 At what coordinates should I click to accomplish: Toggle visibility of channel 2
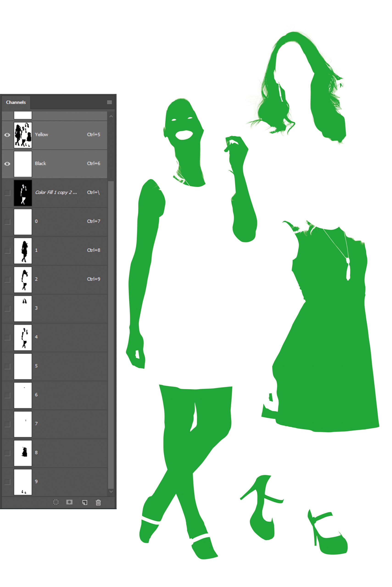click(7, 279)
